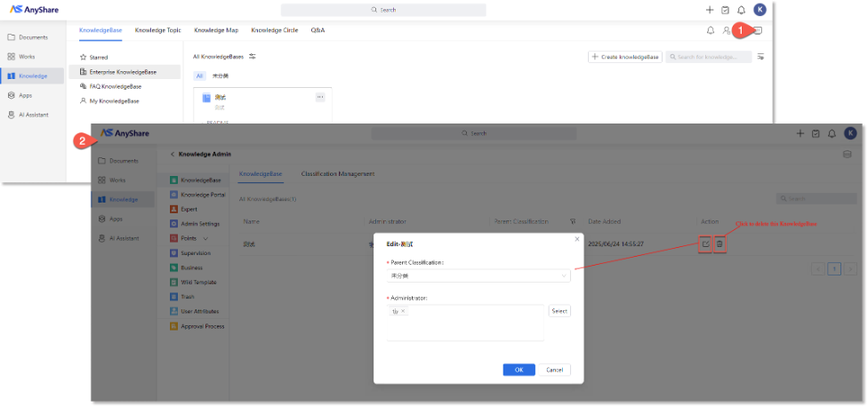Screen dimensions: 868x407
Task: Switch to the Knowledge Topic tab
Action: point(156,30)
